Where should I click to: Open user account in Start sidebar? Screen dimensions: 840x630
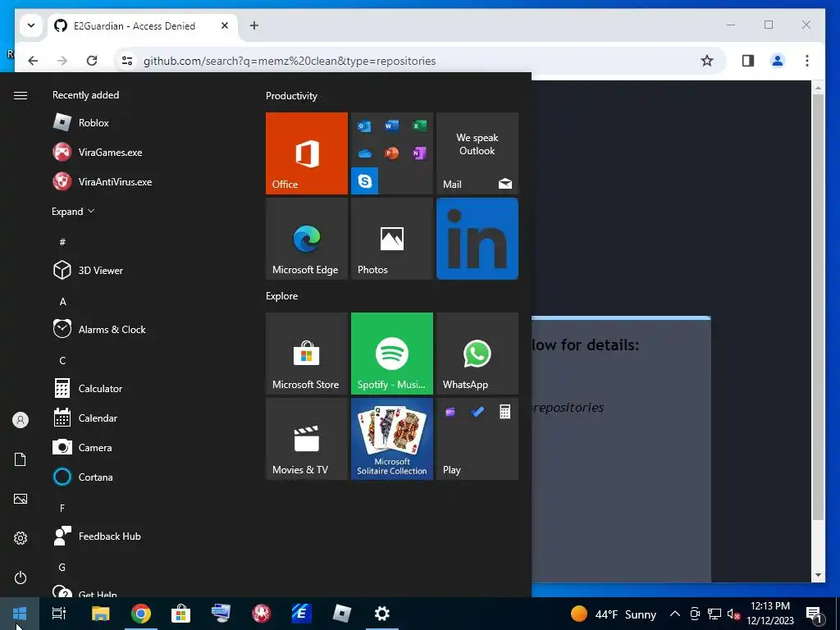point(21,420)
